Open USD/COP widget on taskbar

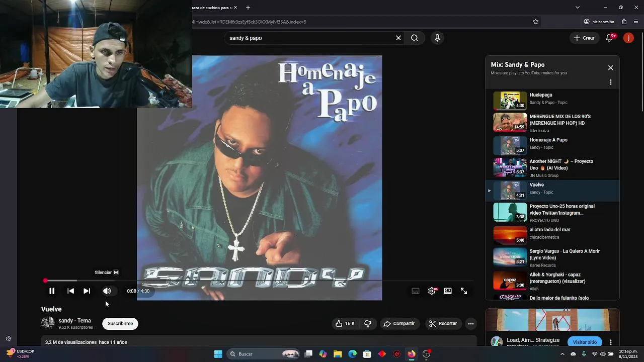coord(20,354)
